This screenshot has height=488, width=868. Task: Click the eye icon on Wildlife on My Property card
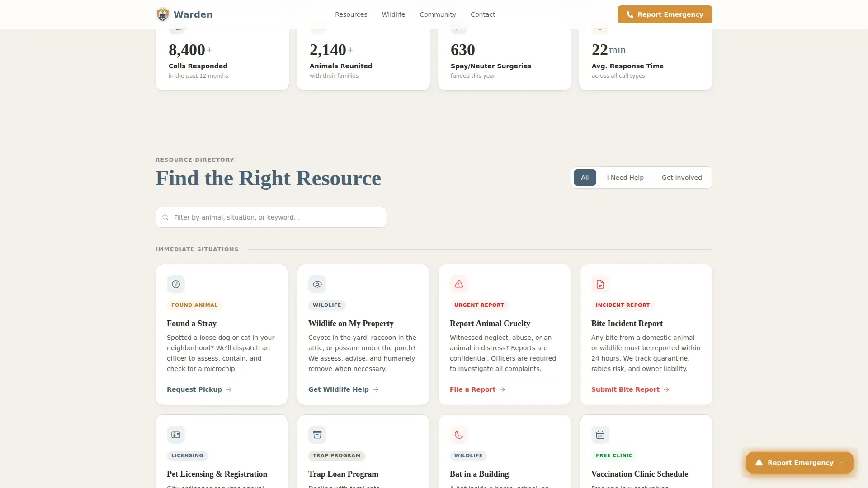317,284
